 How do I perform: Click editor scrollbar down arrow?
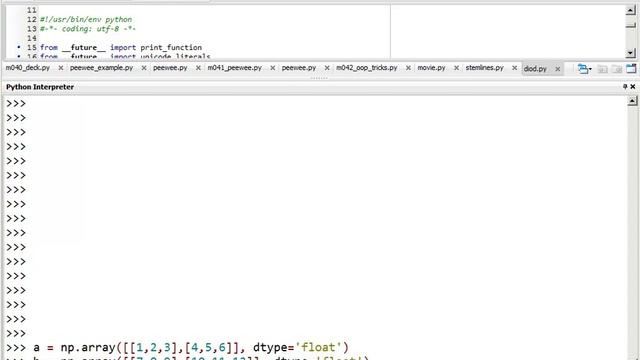click(631, 53)
